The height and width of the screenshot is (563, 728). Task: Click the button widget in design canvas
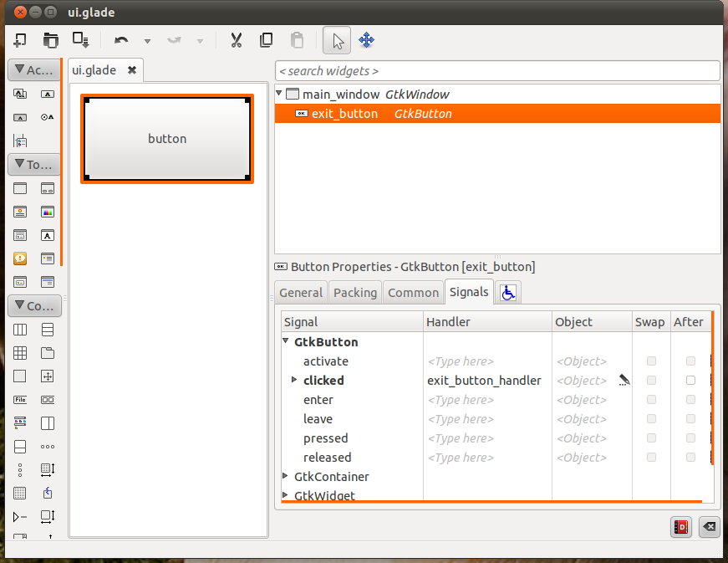point(167,139)
